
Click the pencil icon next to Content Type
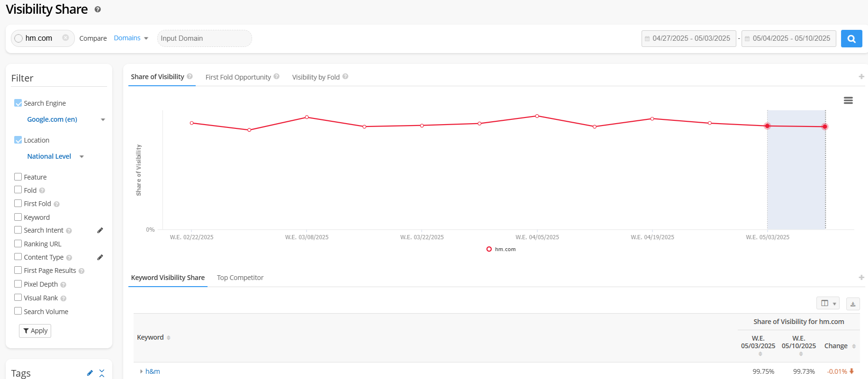point(100,257)
